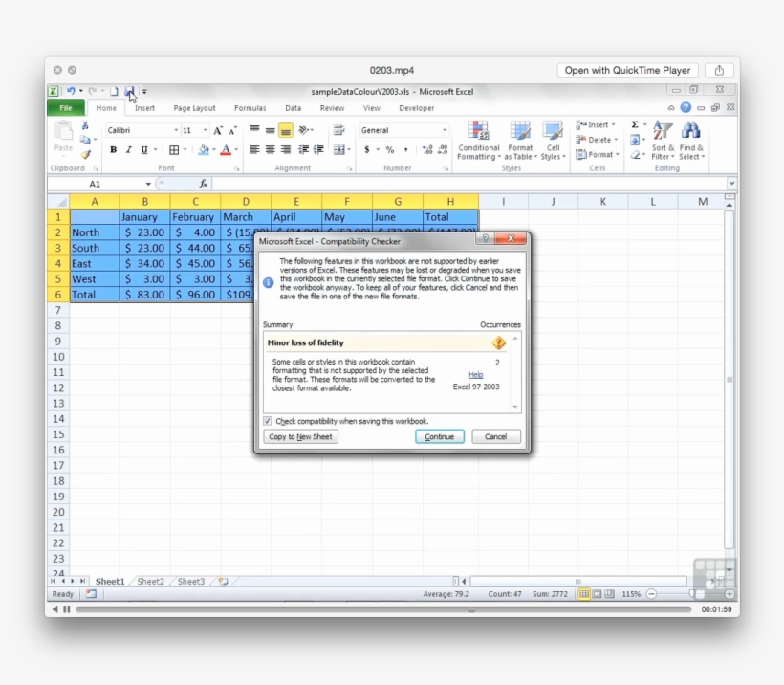
Task: Open the Font name Calibri dropdown
Action: coord(176,130)
